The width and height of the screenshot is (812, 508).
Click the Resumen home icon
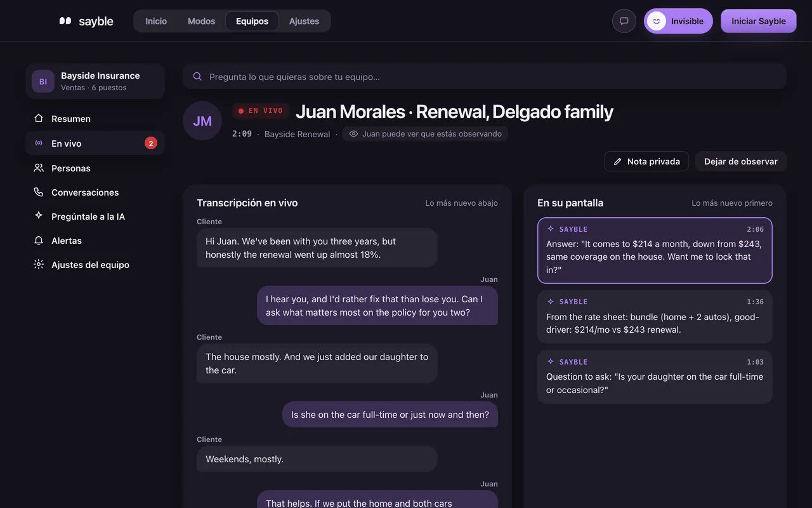[x=39, y=119]
